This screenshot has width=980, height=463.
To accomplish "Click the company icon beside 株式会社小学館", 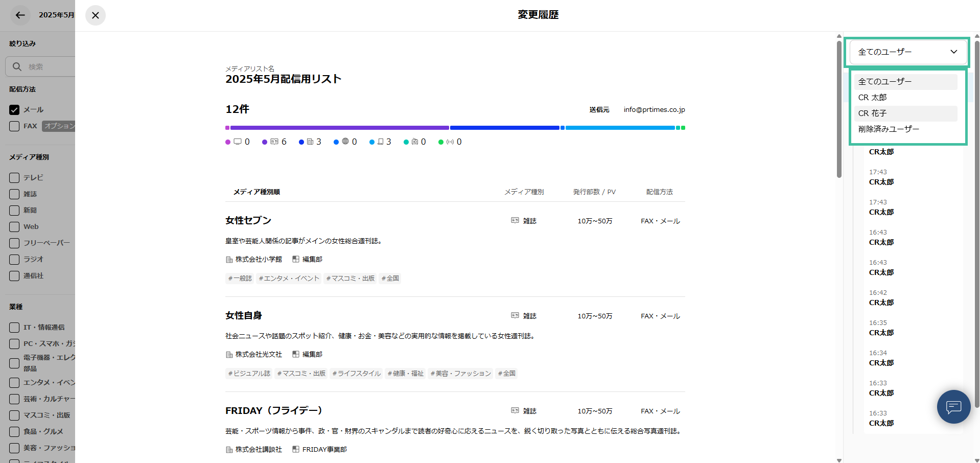I will pyautogui.click(x=229, y=260).
